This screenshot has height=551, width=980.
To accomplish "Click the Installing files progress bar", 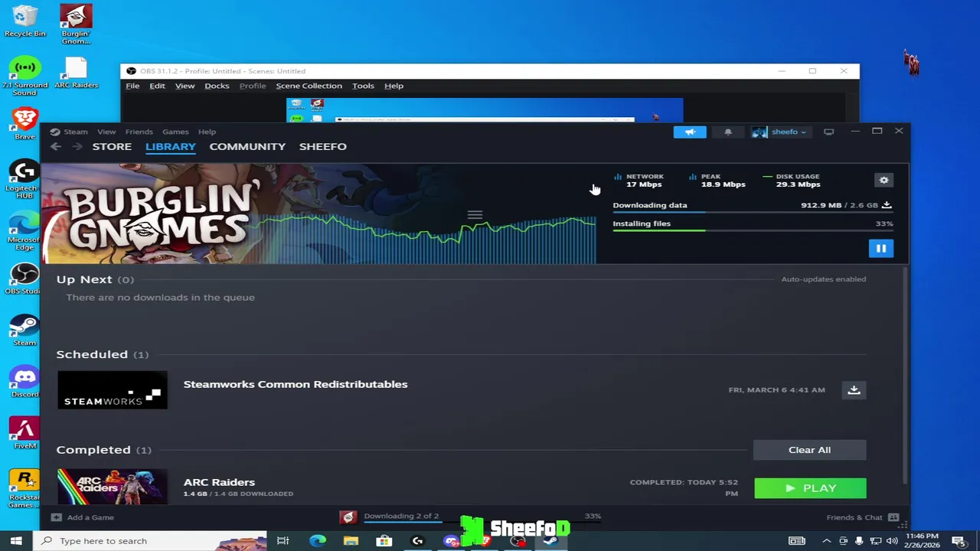I will (753, 230).
